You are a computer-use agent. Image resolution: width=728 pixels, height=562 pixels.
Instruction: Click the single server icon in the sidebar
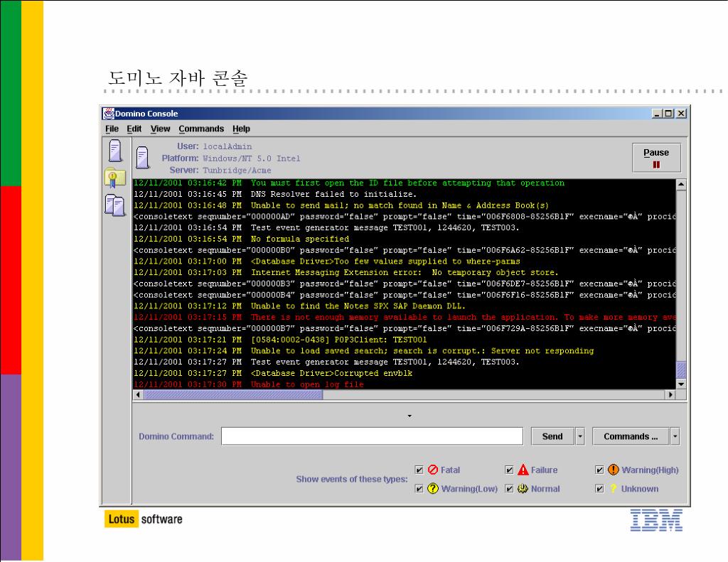115,151
